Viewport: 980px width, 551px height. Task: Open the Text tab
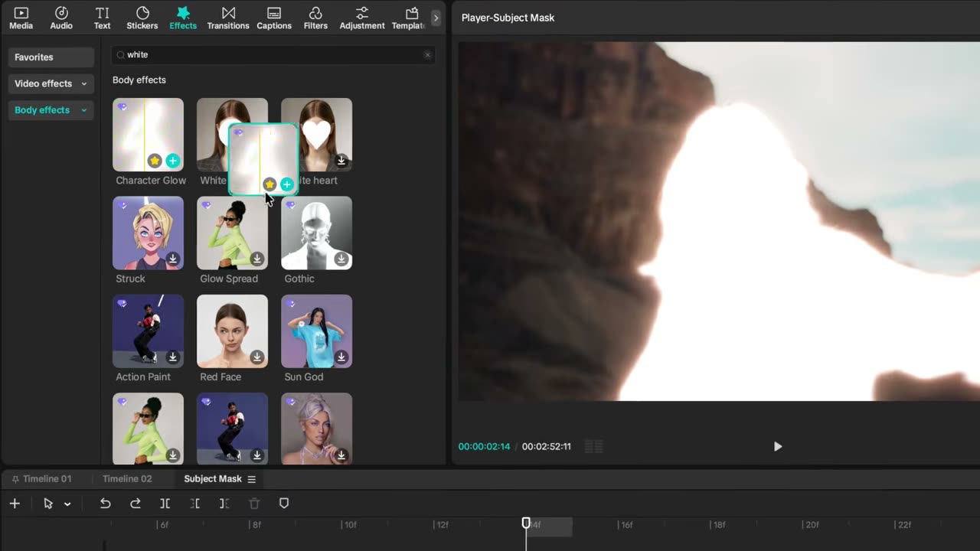click(x=102, y=18)
